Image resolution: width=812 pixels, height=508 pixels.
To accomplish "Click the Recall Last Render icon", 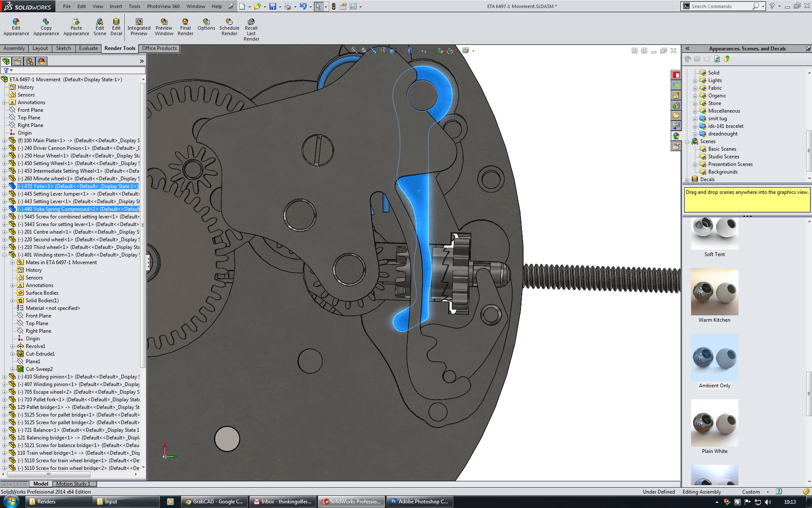I will coord(251,30).
